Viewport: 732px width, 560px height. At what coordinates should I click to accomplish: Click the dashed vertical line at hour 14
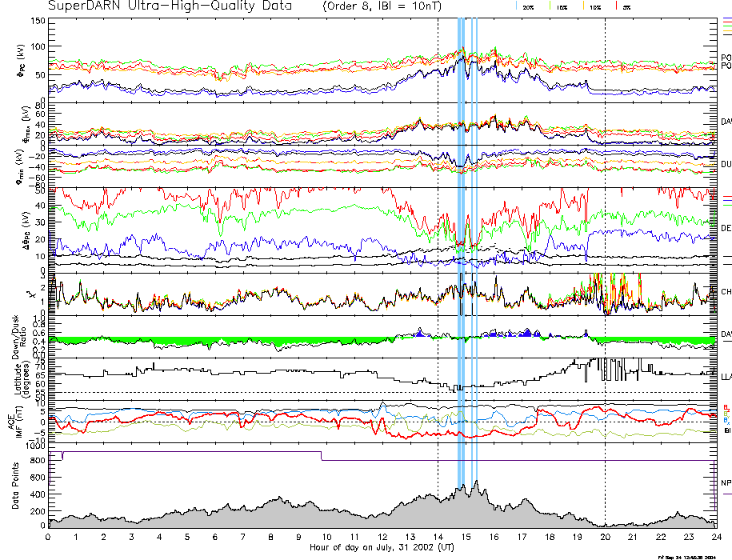tap(438, 240)
